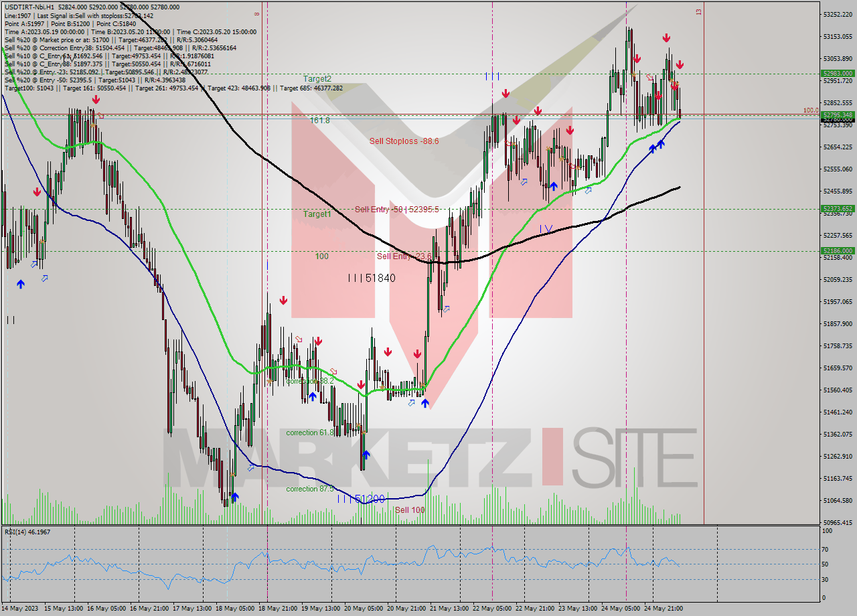This screenshot has width=857, height=616.
Task: Click the red '100.0' level label
Action: click(x=811, y=110)
